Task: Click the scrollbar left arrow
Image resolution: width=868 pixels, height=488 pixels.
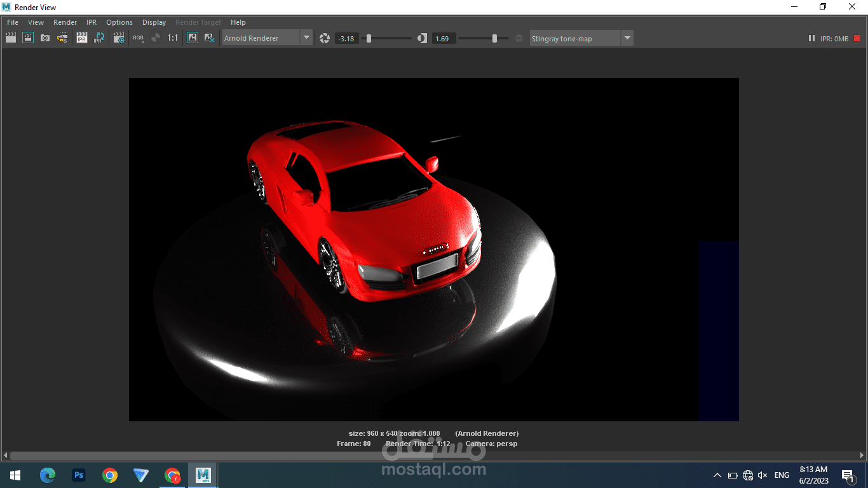Action: [6, 456]
